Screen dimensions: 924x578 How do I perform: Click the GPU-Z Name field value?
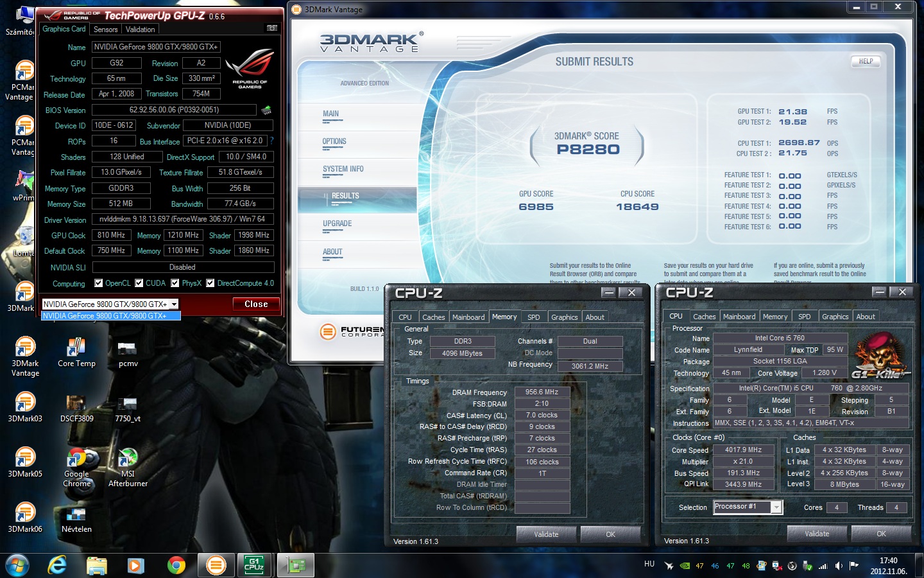click(x=156, y=47)
